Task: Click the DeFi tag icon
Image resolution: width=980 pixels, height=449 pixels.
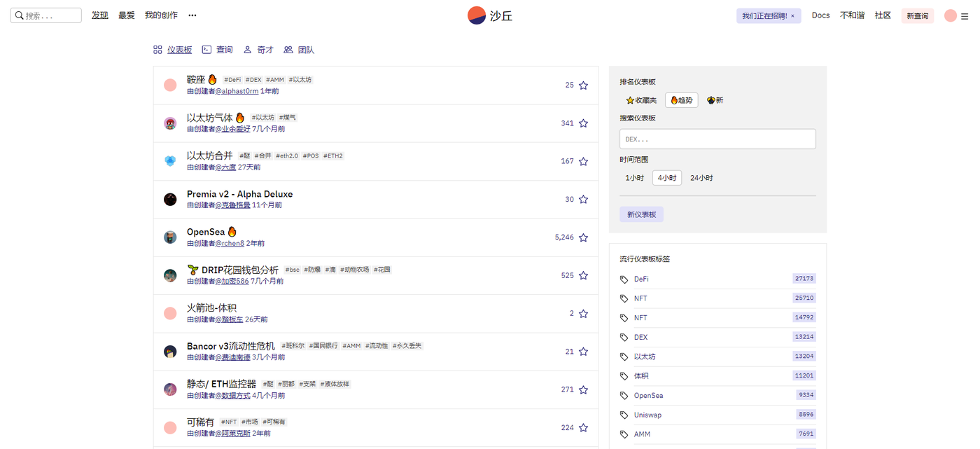Action: (624, 279)
